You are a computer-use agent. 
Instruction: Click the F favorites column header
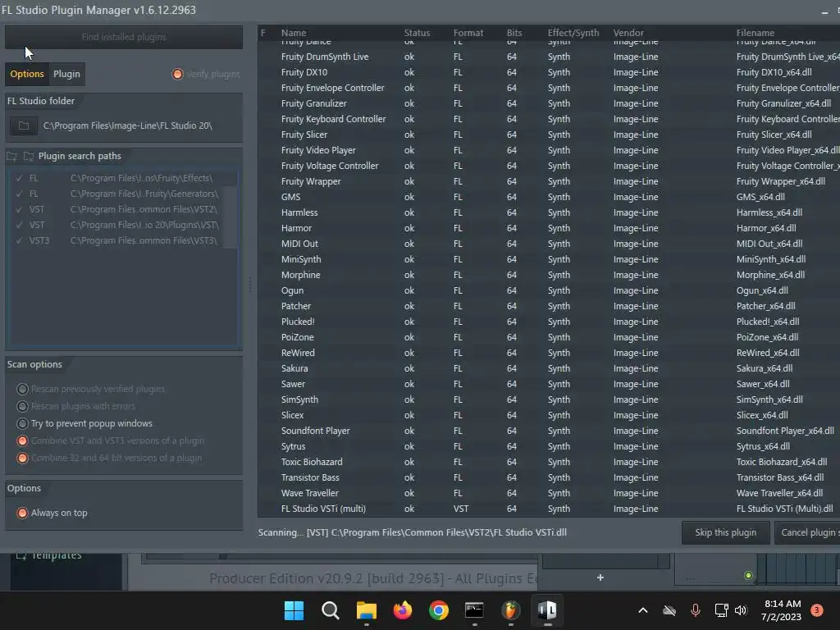point(263,33)
